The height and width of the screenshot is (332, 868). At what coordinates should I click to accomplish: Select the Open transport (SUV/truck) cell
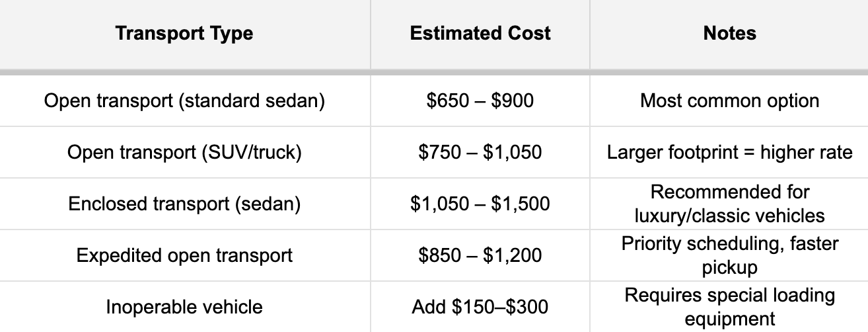pyautogui.click(x=184, y=152)
